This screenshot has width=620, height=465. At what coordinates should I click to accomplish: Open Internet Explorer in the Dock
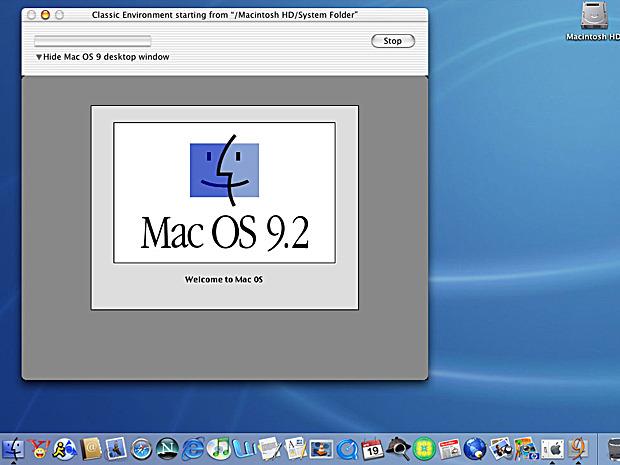click(193, 449)
